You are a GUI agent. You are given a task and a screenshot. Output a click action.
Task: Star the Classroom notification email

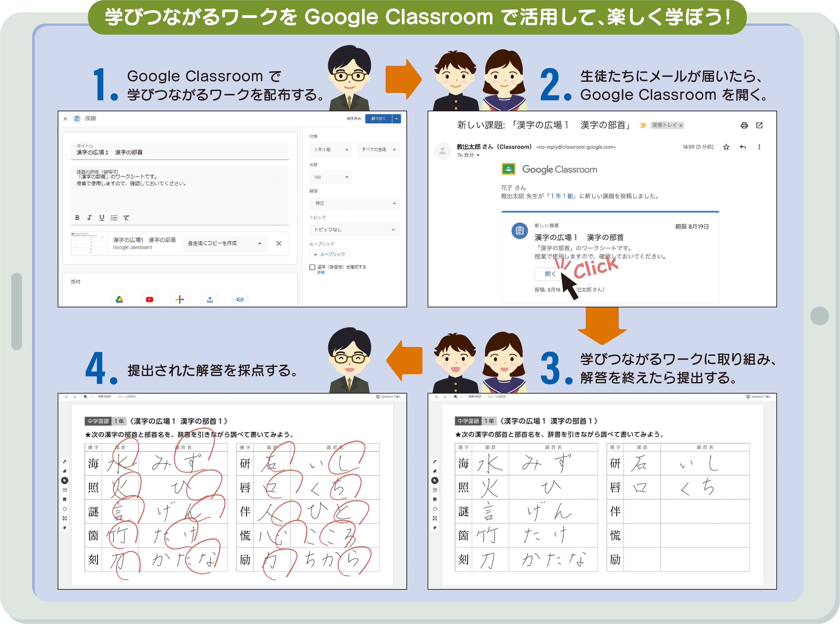point(726,147)
